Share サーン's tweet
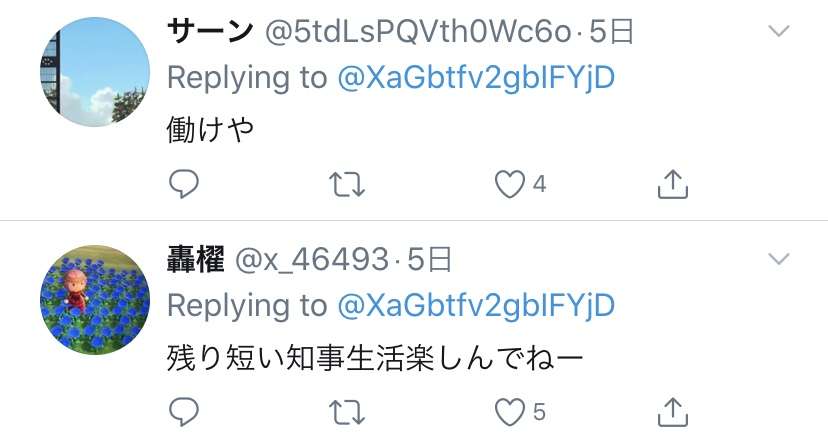Screen dimensions: 828x440 673,184
